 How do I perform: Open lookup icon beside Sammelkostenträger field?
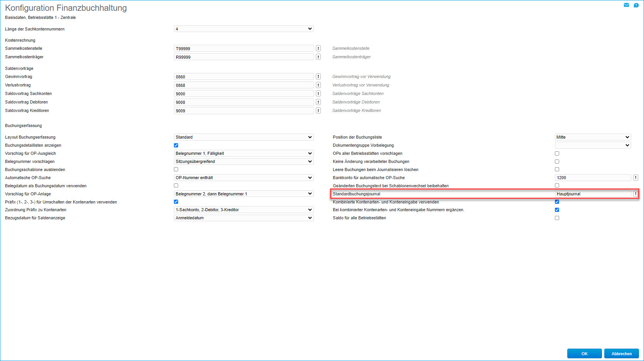tap(318, 57)
